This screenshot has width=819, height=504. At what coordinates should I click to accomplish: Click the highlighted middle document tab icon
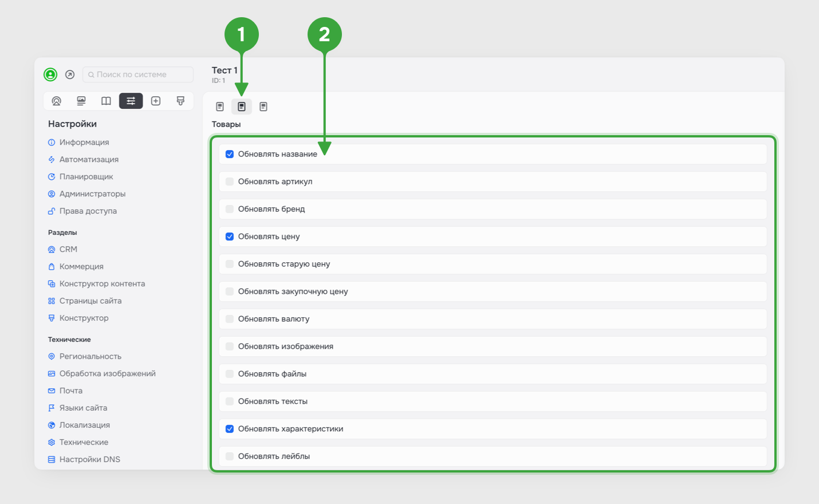[x=242, y=107]
